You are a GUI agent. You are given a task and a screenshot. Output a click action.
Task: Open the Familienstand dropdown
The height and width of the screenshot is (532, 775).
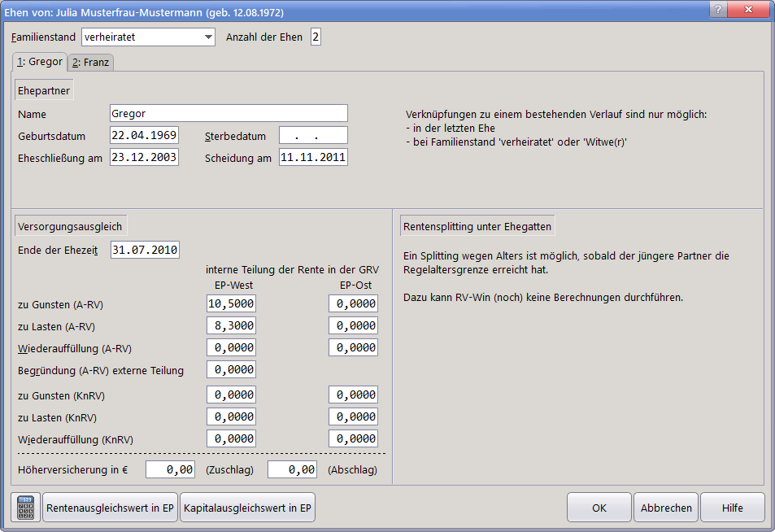tap(208, 37)
